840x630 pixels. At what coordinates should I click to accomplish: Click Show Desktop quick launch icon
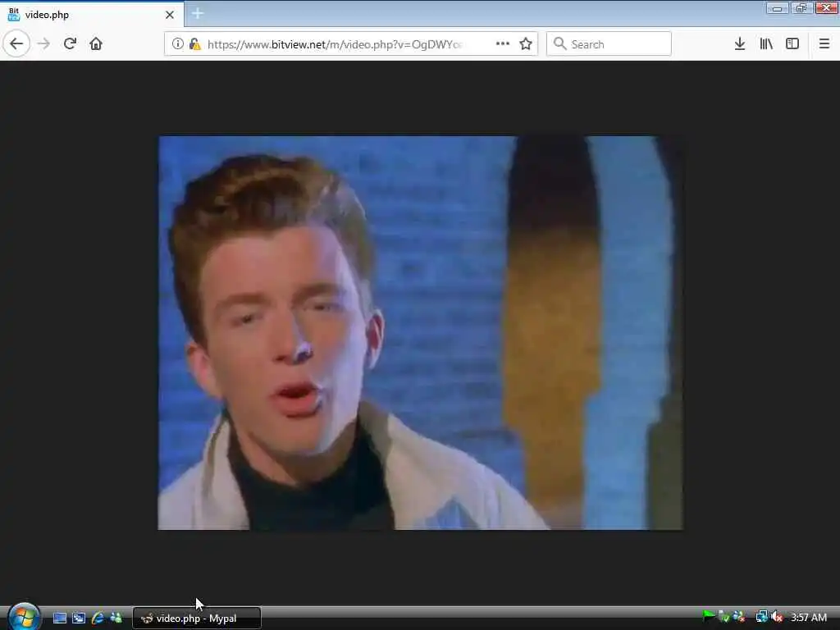[60, 619]
